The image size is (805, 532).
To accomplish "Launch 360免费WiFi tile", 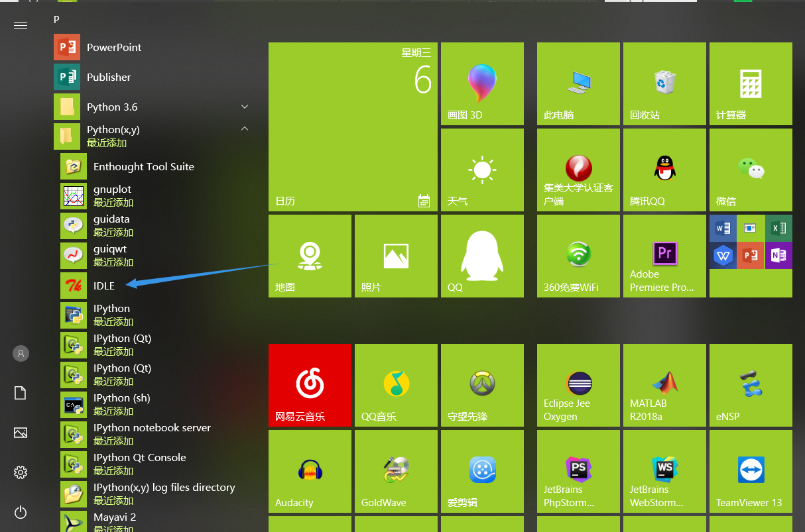I will click(x=578, y=256).
